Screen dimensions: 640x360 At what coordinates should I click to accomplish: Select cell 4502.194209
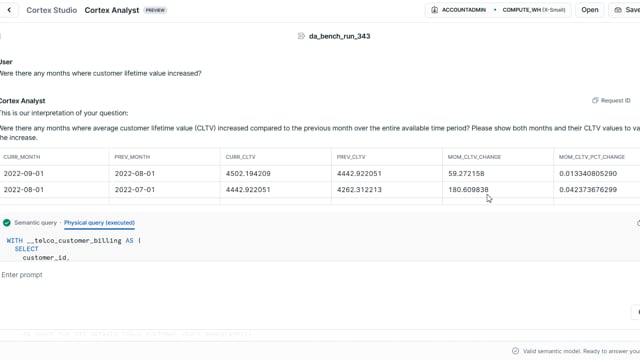coord(248,173)
